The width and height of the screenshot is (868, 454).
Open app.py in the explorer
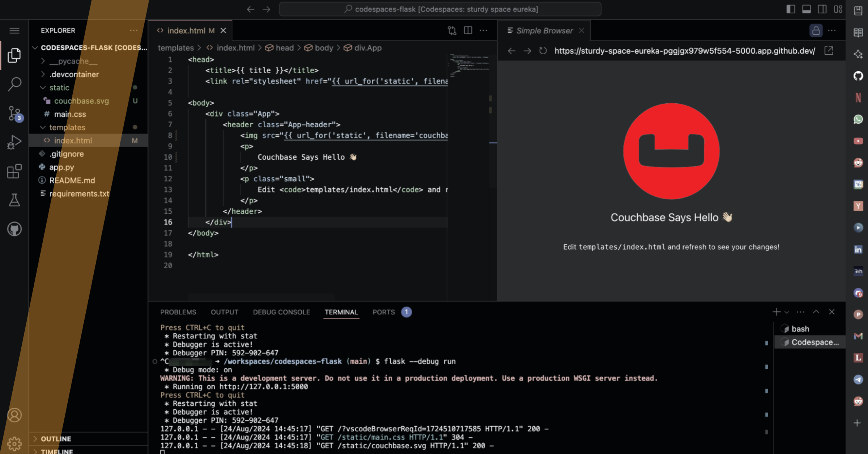(88, 167)
